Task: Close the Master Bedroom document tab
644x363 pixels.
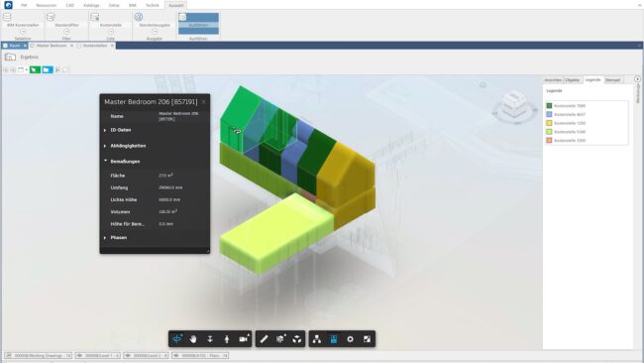Action: 71,46
